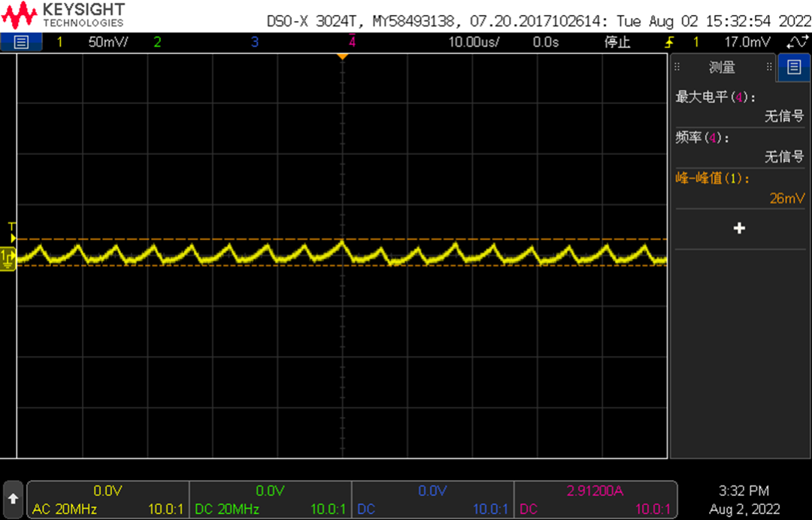Open the main menu icon at top-left
The height and width of the screenshot is (520, 812).
(x=21, y=42)
